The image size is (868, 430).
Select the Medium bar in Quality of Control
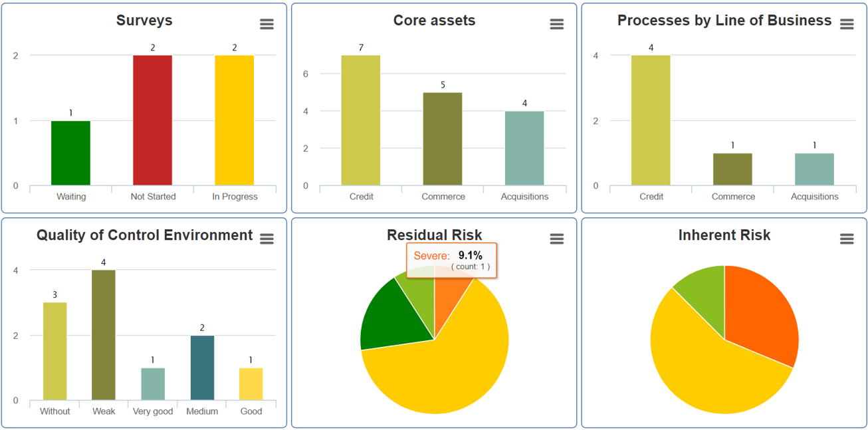[x=202, y=368]
